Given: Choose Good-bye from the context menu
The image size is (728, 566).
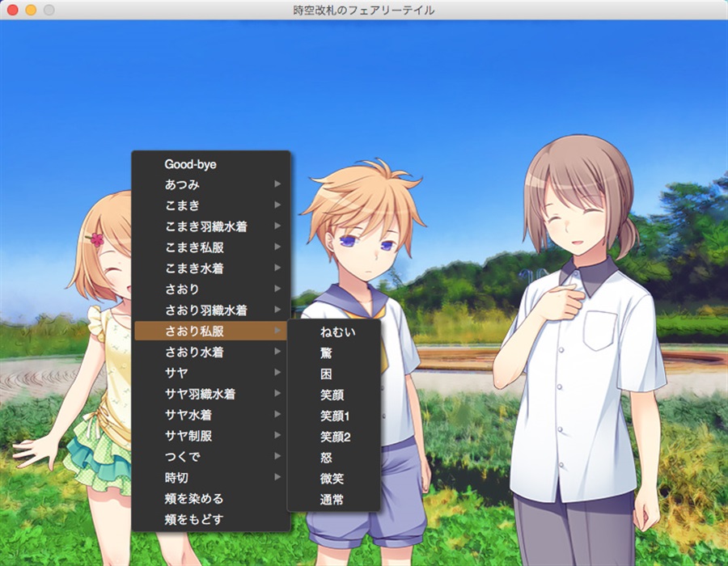Looking at the screenshot, I should click(x=211, y=164).
